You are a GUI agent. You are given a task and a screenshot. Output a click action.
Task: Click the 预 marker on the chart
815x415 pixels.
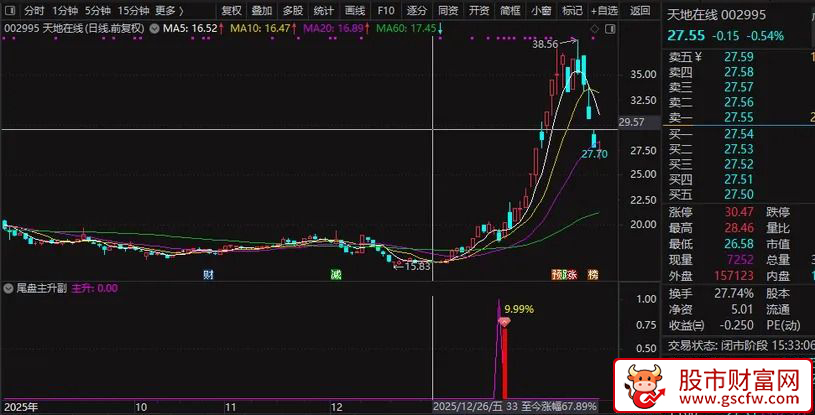point(557,275)
